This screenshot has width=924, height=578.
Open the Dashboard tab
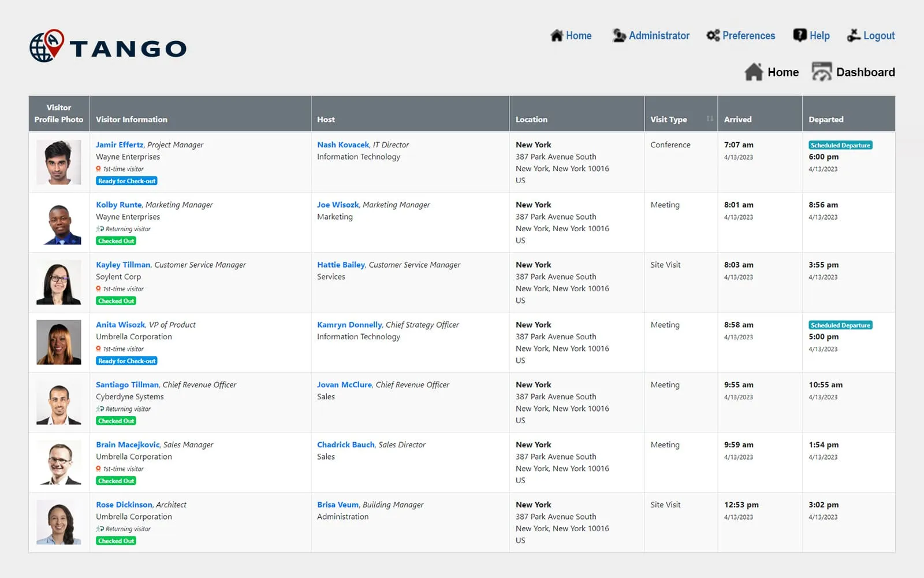tap(865, 72)
